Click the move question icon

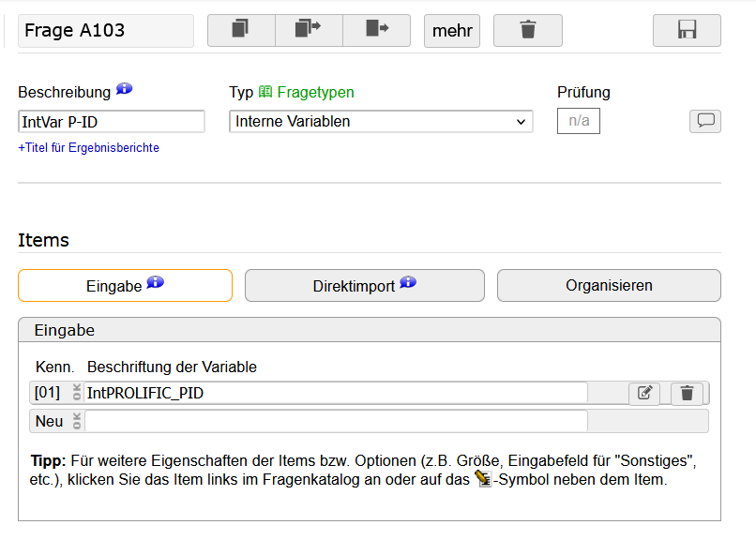point(376,30)
